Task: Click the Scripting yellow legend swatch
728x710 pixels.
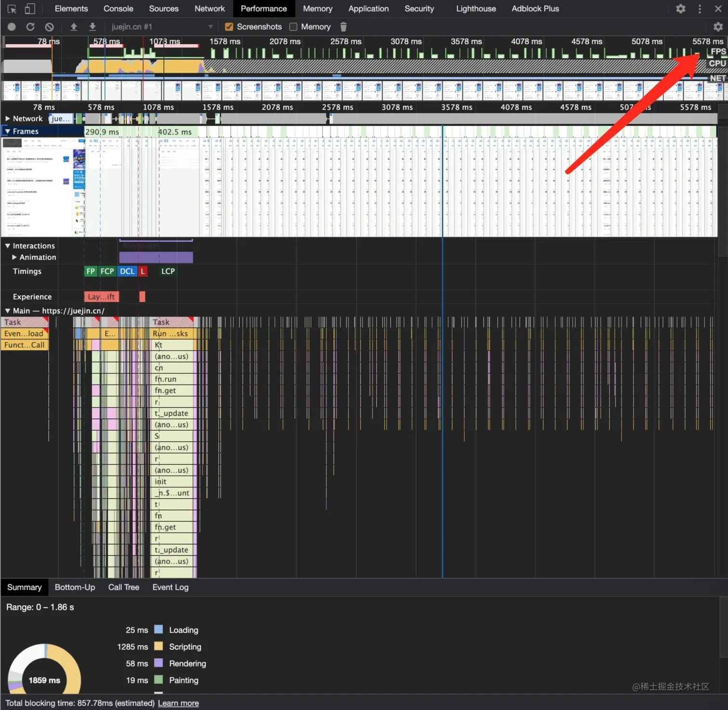Action: (158, 646)
